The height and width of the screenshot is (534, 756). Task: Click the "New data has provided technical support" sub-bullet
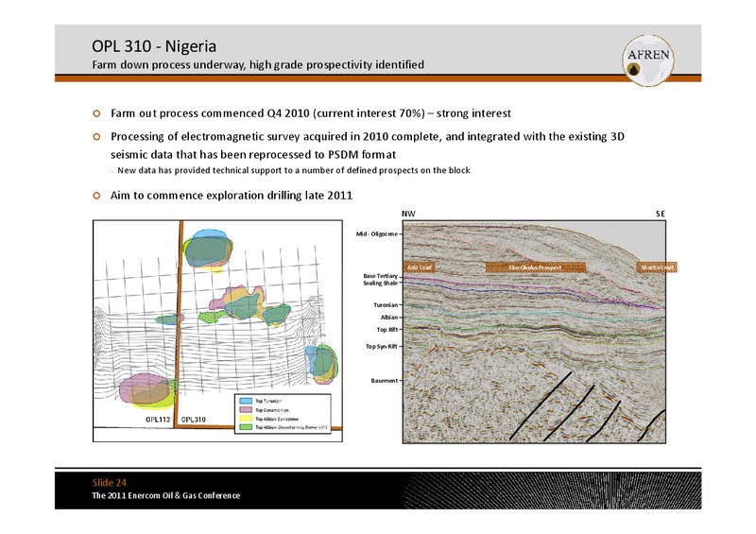pos(294,170)
